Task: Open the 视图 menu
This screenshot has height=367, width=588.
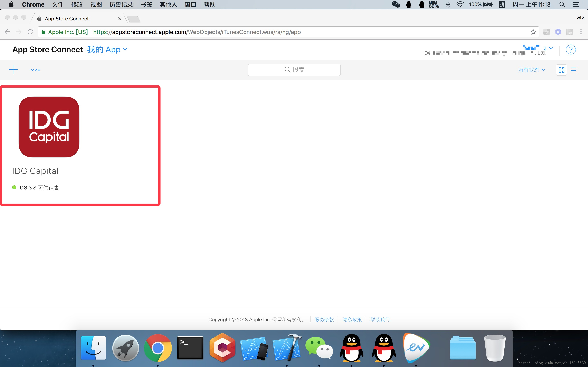Action: tap(96, 4)
